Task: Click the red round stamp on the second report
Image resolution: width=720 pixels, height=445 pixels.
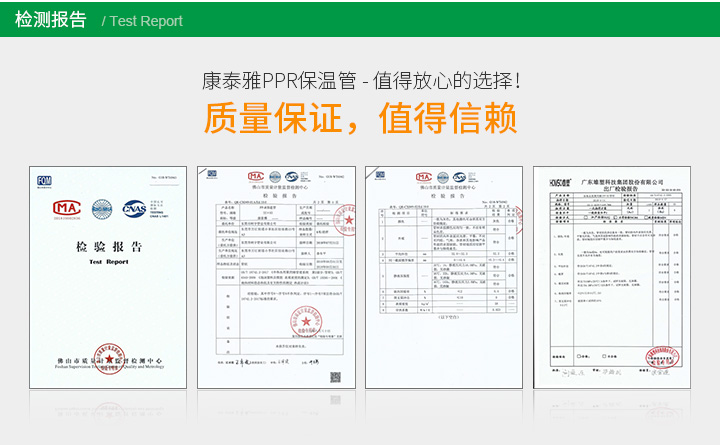Action: (x=304, y=324)
